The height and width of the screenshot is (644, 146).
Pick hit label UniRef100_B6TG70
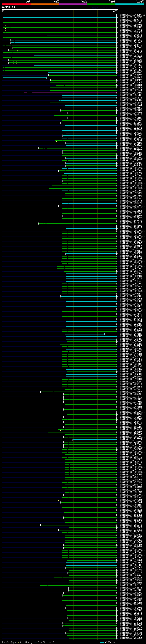[x=131, y=50]
